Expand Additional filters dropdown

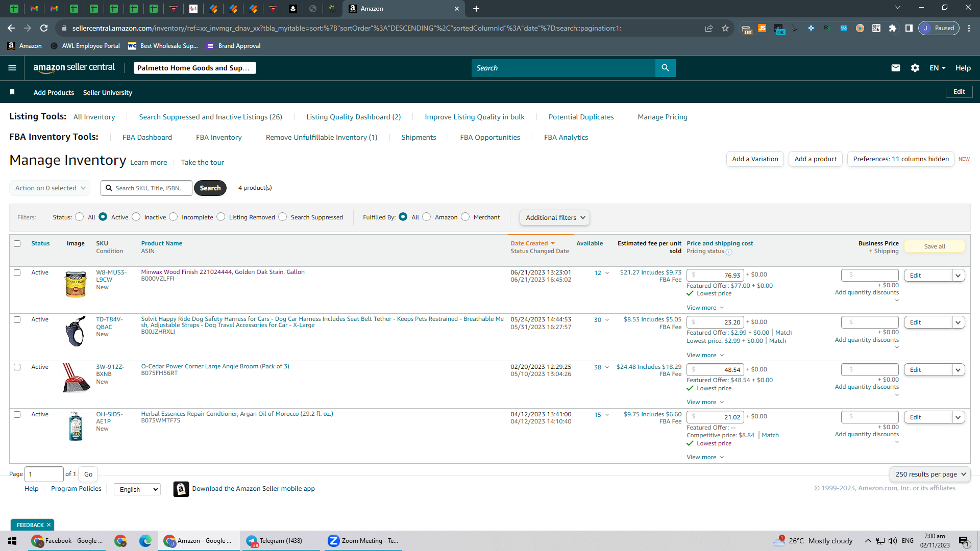555,218
